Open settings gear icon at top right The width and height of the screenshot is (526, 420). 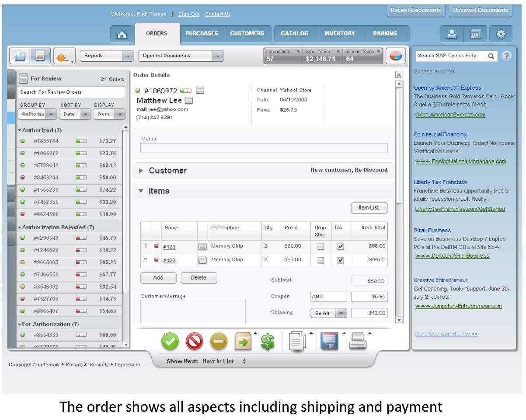(x=501, y=34)
